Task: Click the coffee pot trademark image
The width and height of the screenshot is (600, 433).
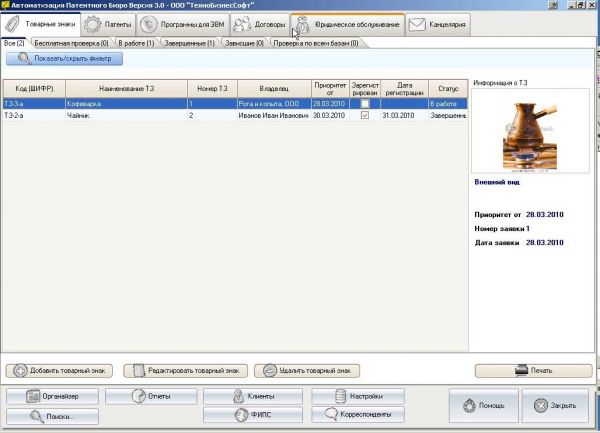Action: click(530, 131)
